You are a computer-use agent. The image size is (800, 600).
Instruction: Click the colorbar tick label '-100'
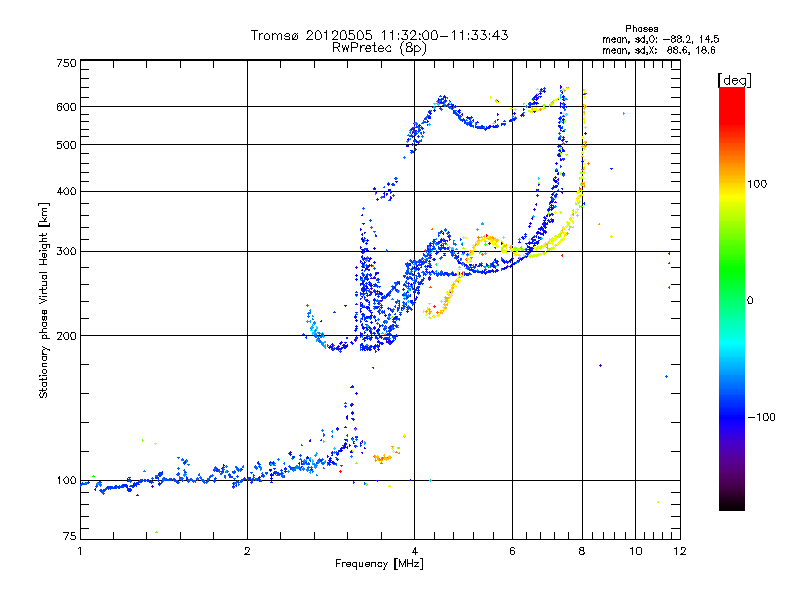pyautogui.click(x=762, y=417)
